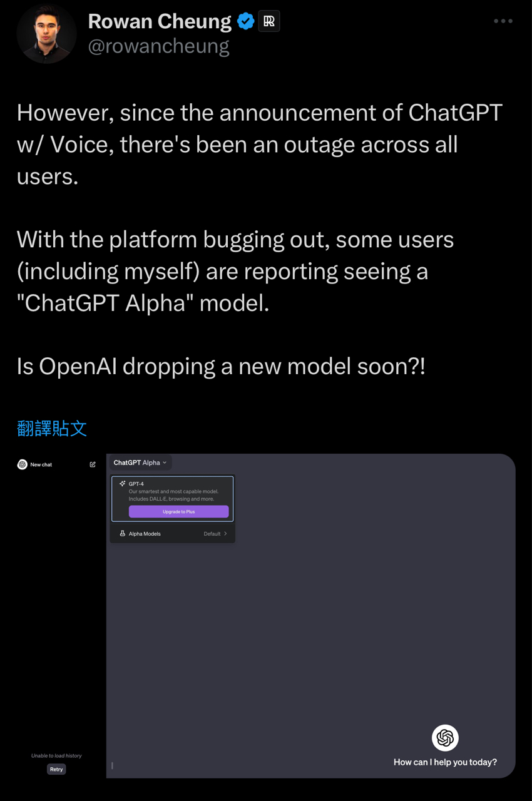This screenshot has width=532, height=801.
Task: Click the large ChatGPT logo above the greeting
Action: point(445,738)
